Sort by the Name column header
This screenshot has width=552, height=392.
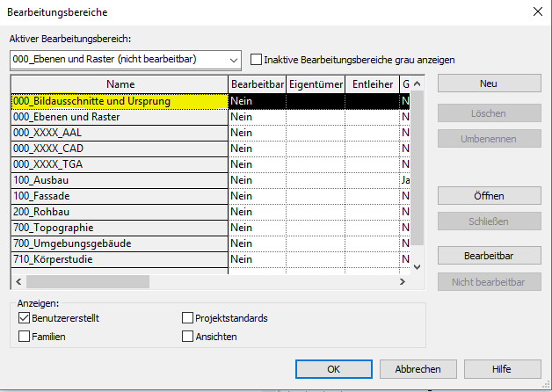click(x=118, y=84)
